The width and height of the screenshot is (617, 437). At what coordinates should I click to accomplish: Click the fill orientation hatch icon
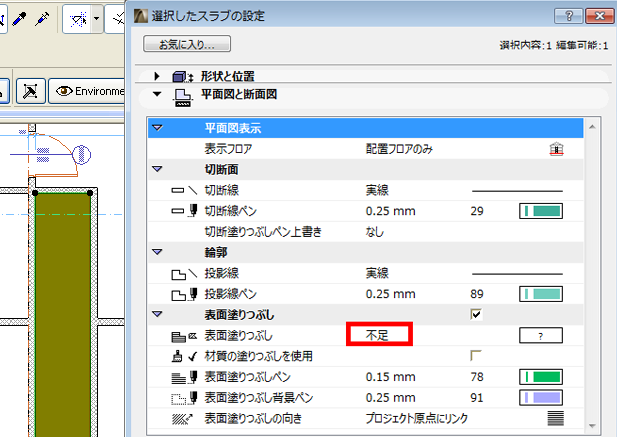coord(556,418)
